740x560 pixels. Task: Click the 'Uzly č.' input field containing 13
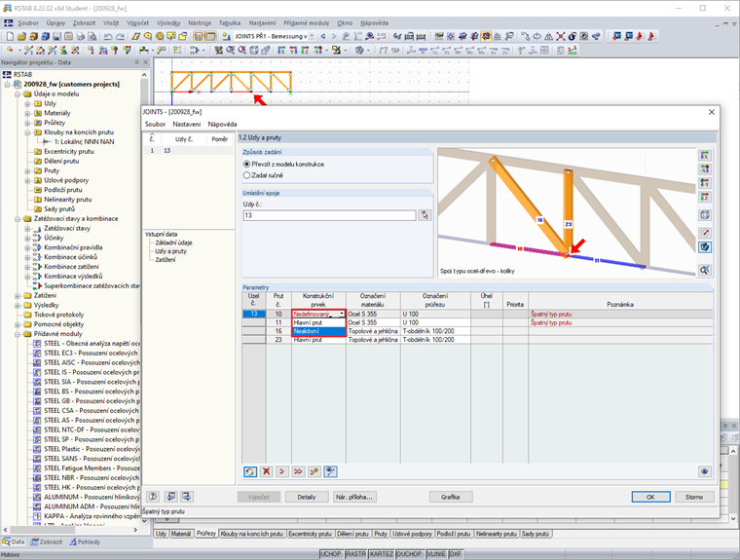(329, 215)
